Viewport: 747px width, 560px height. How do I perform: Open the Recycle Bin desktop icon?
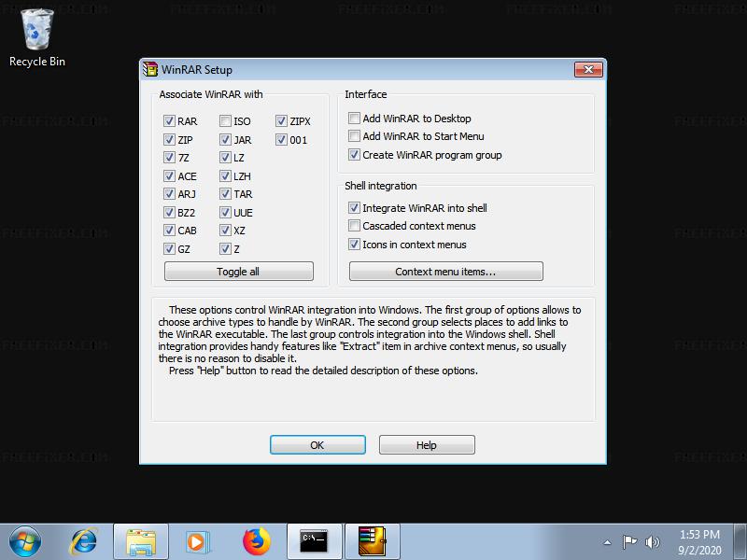point(37,38)
